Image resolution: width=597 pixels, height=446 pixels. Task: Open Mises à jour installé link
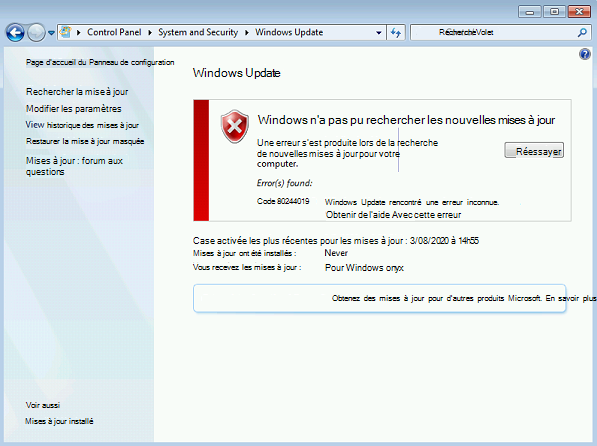click(59, 421)
